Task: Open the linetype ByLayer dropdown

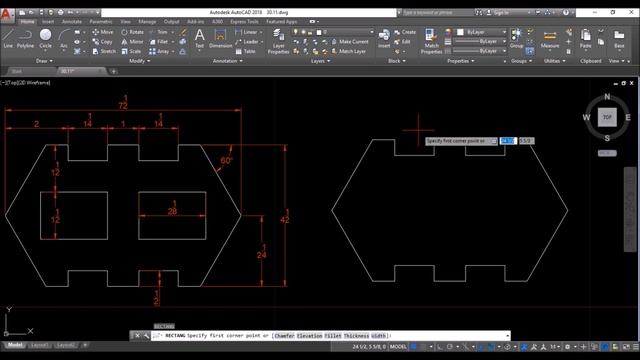Action: pyautogui.click(x=480, y=51)
